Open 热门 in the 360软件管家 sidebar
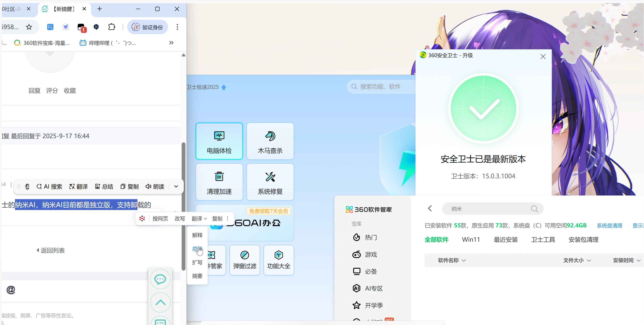The height and width of the screenshot is (325, 644). coord(364,237)
